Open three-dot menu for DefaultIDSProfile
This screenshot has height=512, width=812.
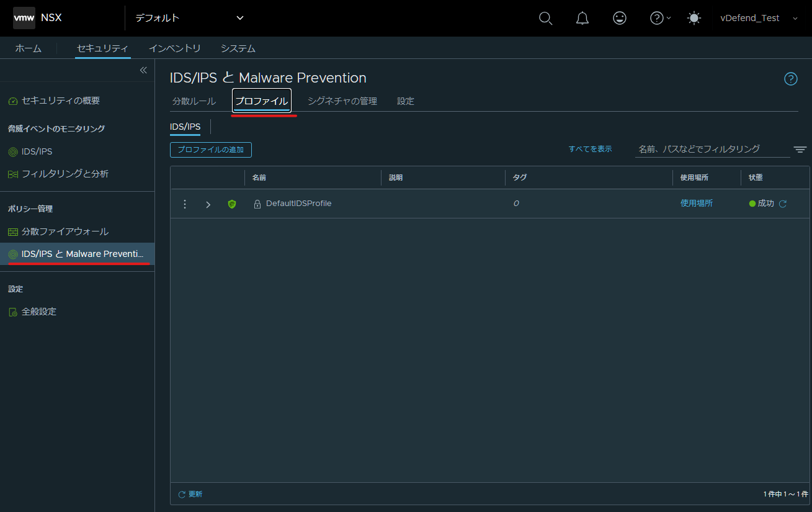184,204
